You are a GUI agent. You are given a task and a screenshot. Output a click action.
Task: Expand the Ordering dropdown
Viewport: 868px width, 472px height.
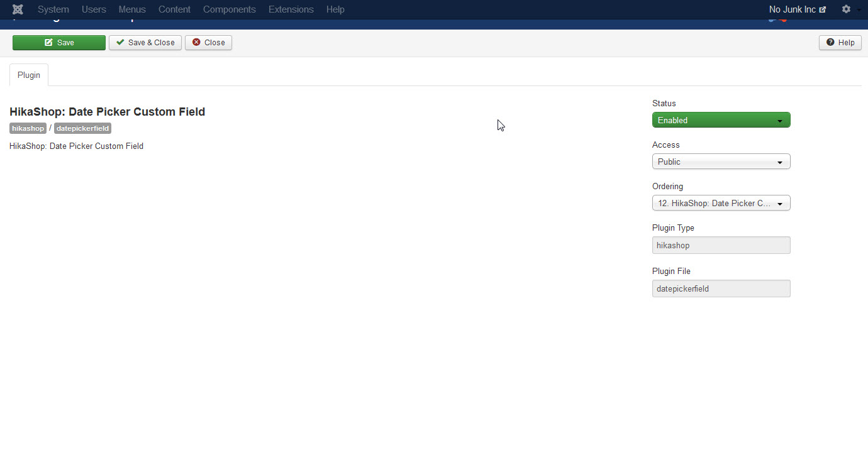721,203
